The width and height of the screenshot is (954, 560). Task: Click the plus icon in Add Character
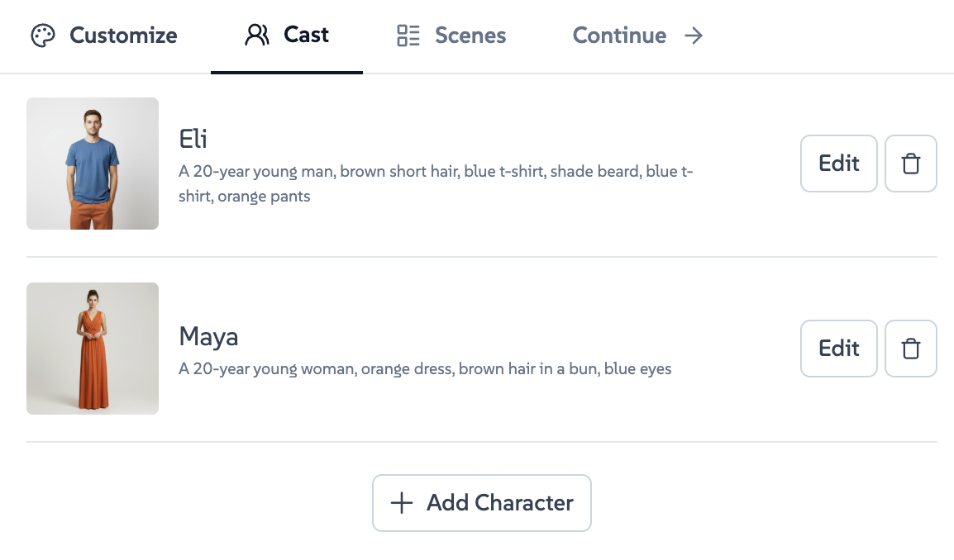[x=401, y=503]
